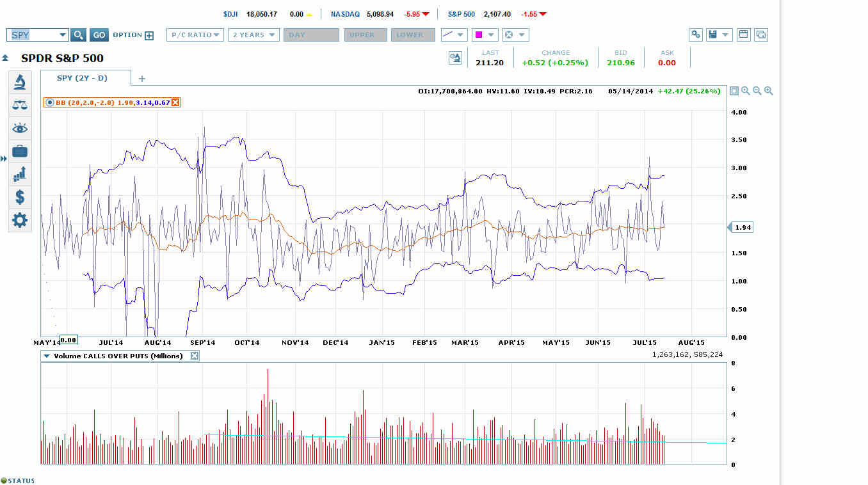Add a new chart tab with plus

(x=142, y=79)
